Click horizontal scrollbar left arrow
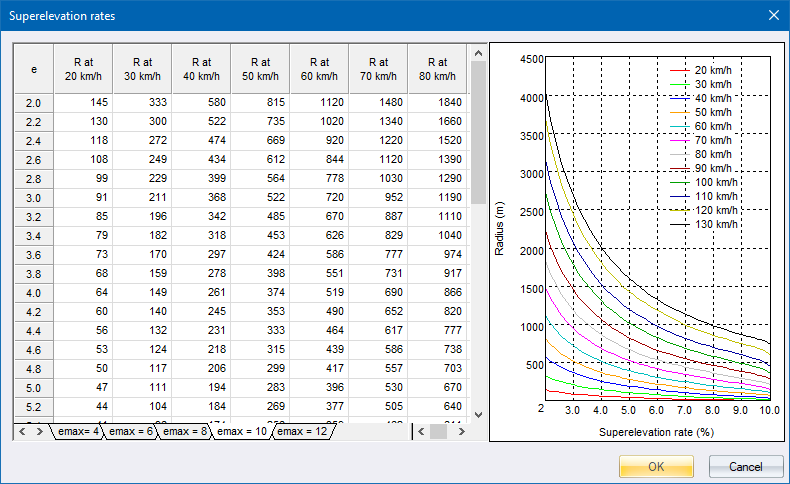This screenshot has width=790, height=484. pyautogui.click(x=421, y=432)
